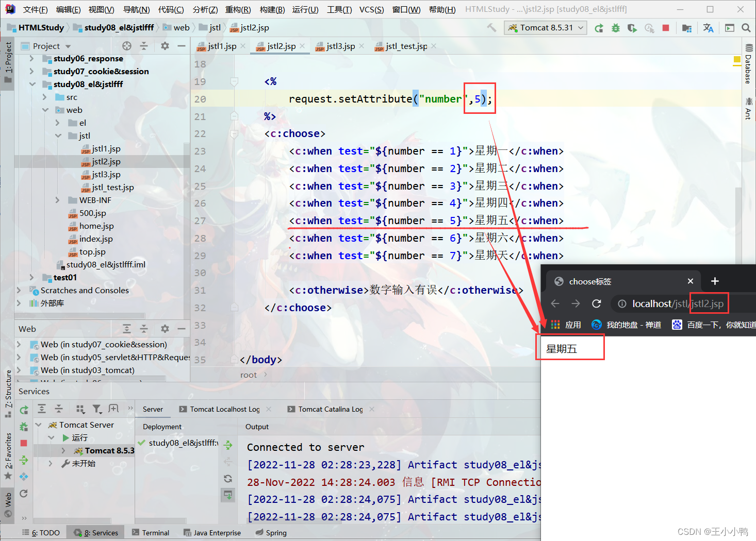
Task: Hide the Project panel with minus icon
Action: tap(182, 46)
